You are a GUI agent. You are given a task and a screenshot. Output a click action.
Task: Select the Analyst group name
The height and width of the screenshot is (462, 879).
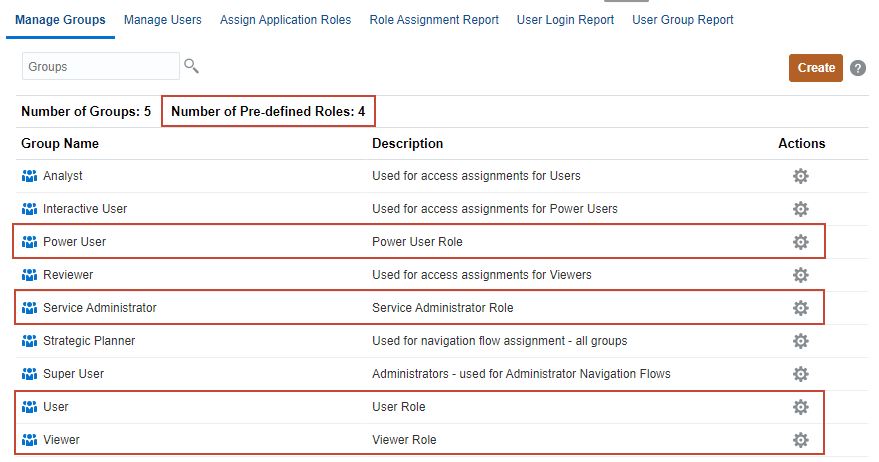63,176
